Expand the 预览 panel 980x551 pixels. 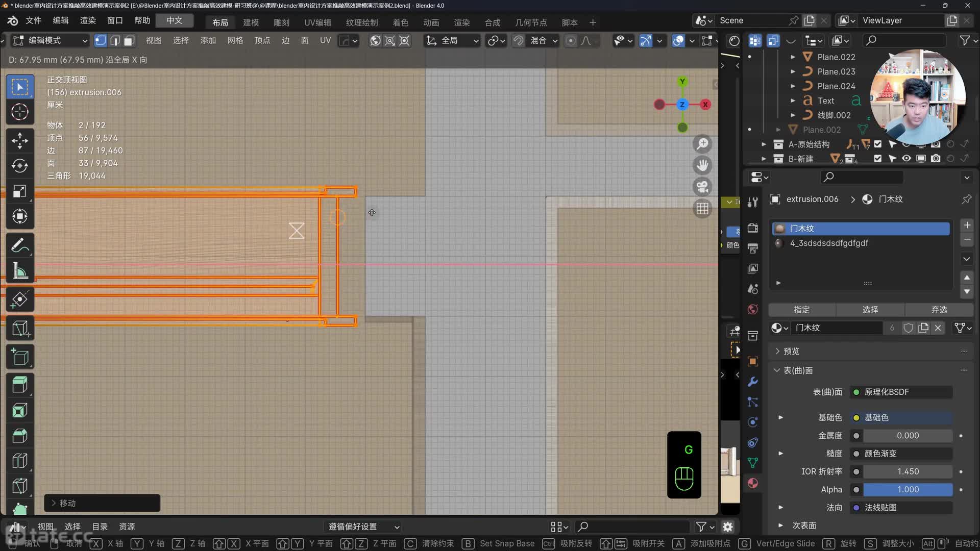[x=791, y=351]
